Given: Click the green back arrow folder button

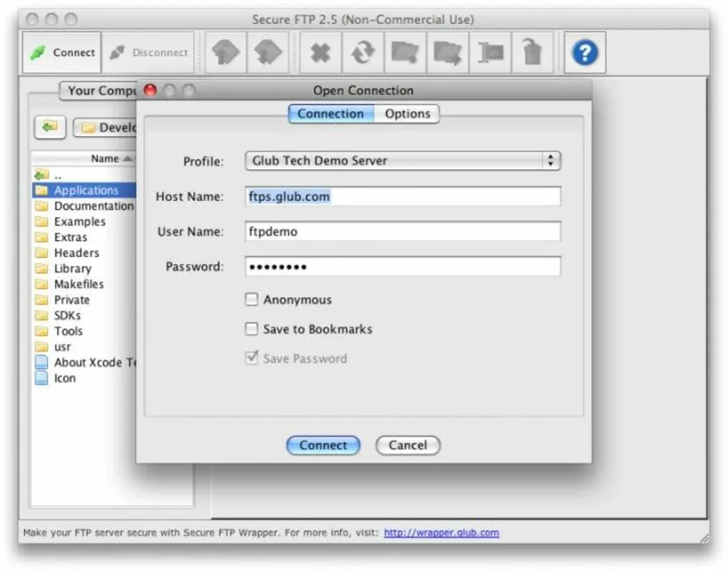Looking at the screenshot, I should tap(50, 127).
